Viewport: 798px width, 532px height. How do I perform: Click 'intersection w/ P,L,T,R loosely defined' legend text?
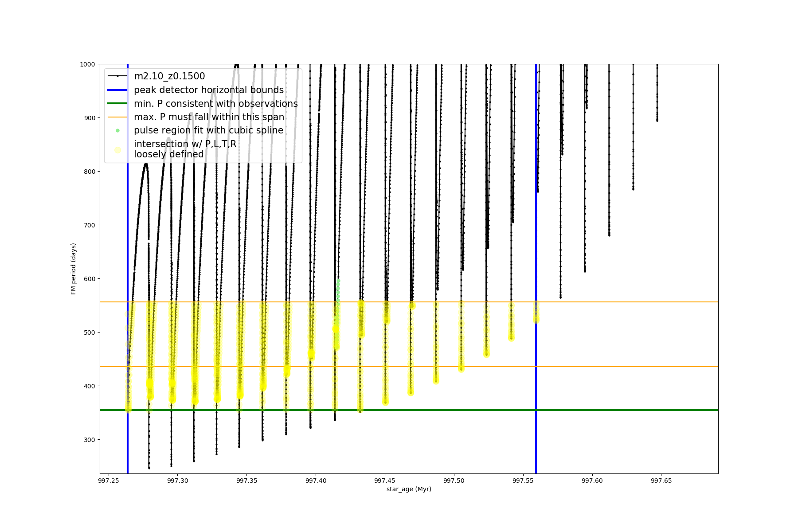[x=185, y=149]
